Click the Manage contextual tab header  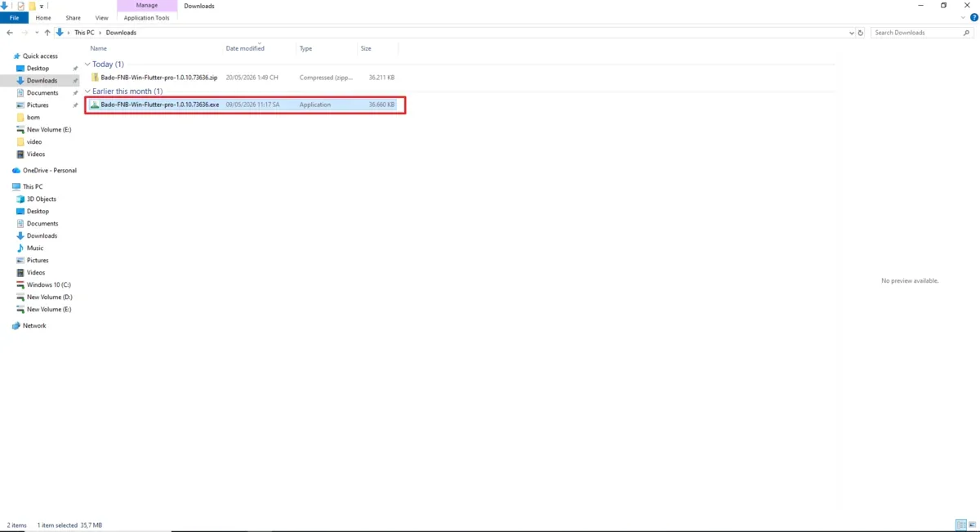pos(147,6)
